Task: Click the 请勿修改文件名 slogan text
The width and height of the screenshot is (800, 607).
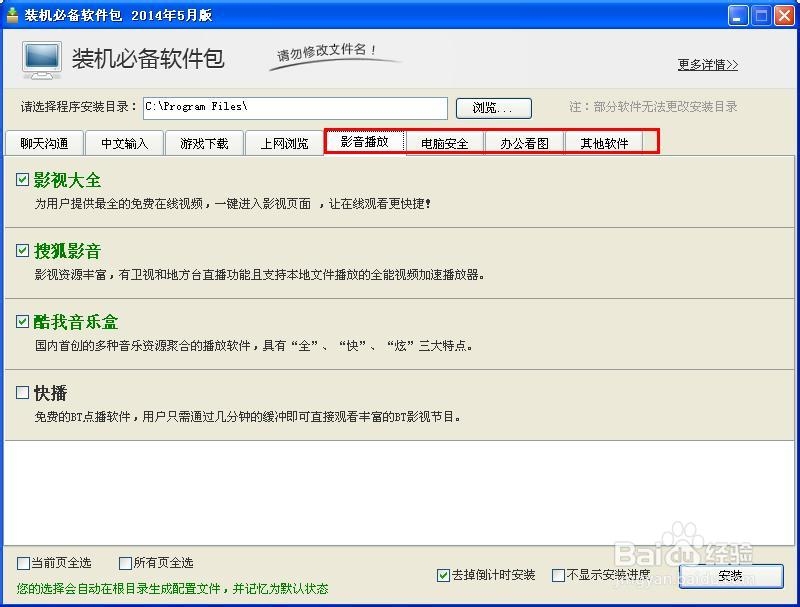Action: pos(327,52)
